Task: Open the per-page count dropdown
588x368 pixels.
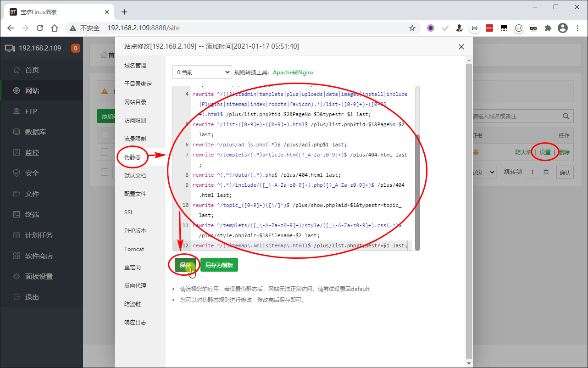Action: [484, 172]
